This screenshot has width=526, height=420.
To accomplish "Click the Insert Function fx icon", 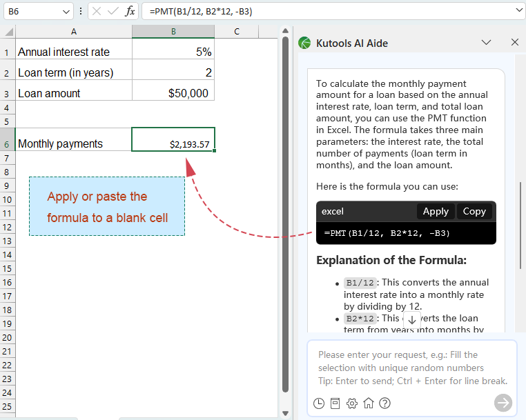I will (x=130, y=11).
